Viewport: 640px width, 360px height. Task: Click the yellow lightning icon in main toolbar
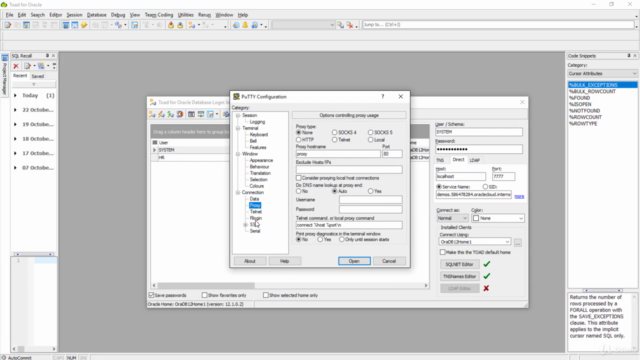tap(84, 25)
